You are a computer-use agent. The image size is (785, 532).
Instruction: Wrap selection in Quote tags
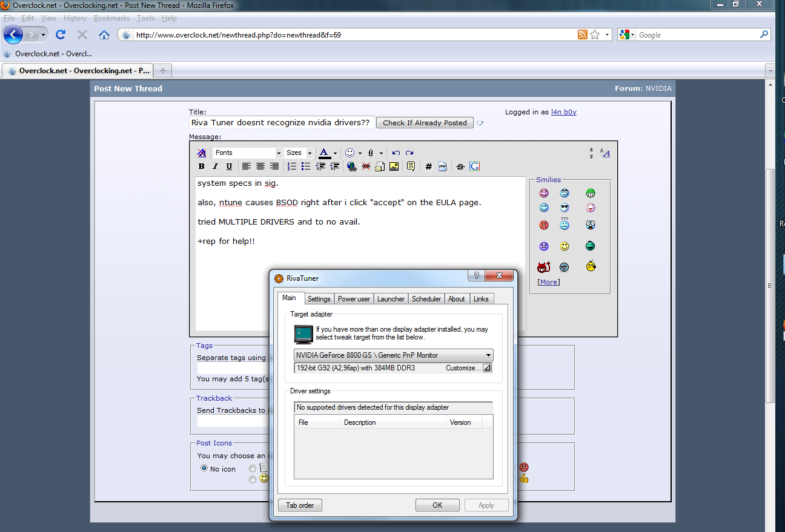click(x=411, y=166)
